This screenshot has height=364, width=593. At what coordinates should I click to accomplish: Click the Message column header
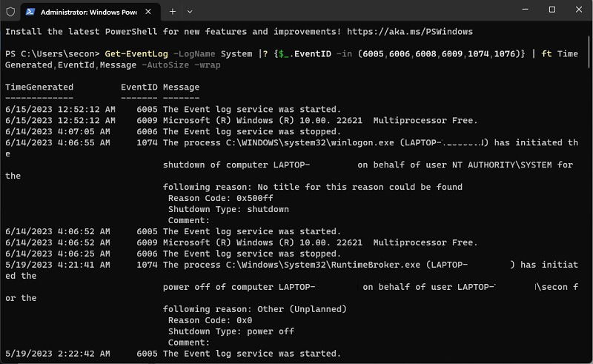(x=181, y=87)
